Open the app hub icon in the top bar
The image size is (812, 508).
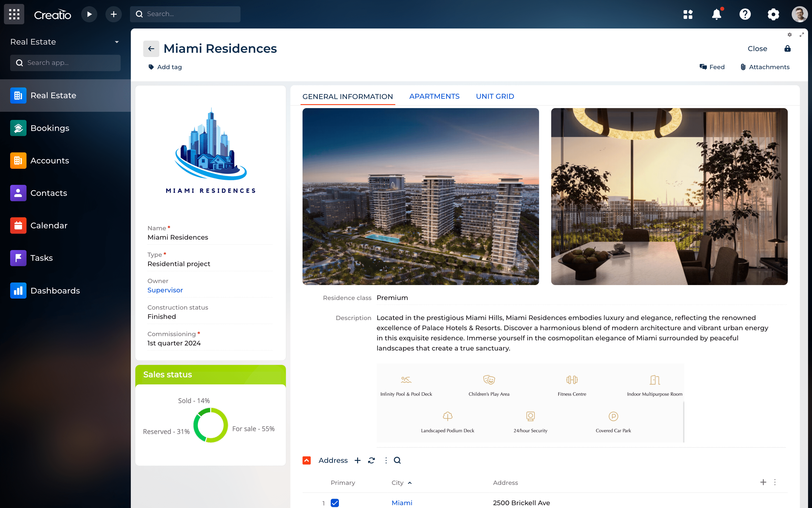pyautogui.click(x=688, y=14)
